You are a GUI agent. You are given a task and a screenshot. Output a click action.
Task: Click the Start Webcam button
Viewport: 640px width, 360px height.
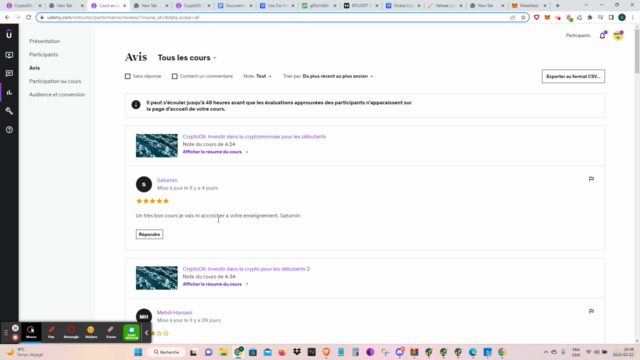tap(131, 332)
